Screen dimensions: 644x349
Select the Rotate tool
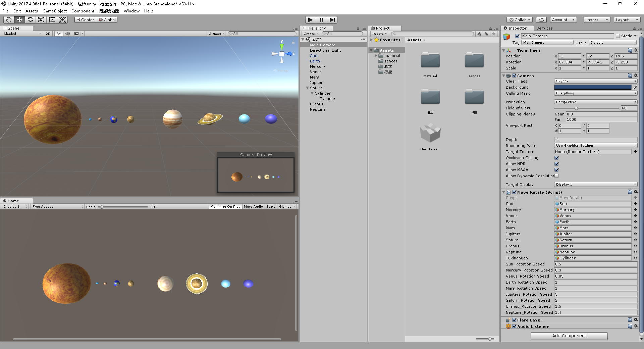(30, 20)
